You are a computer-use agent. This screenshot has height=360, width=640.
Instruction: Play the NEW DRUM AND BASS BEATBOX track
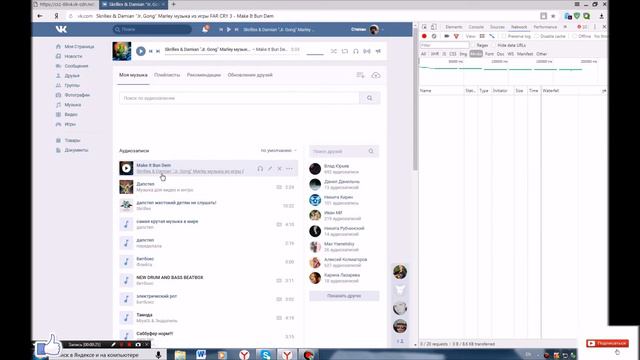click(x=126, y=280)
